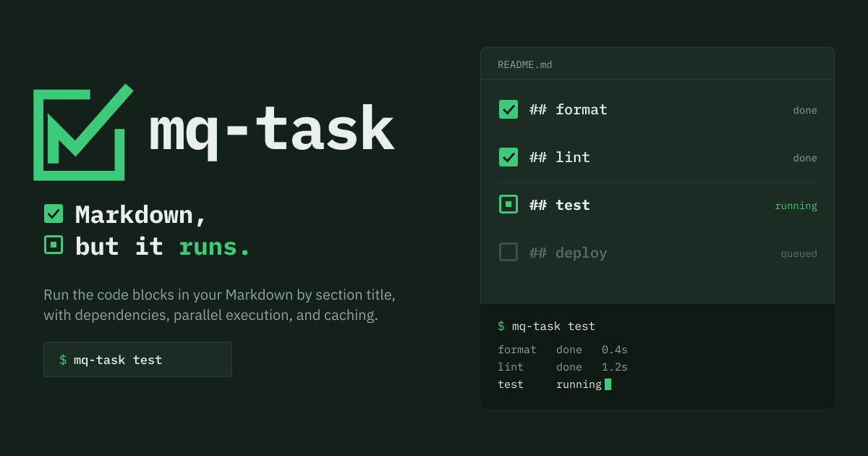Uncheck the lint task checkbox

[509, 157]
